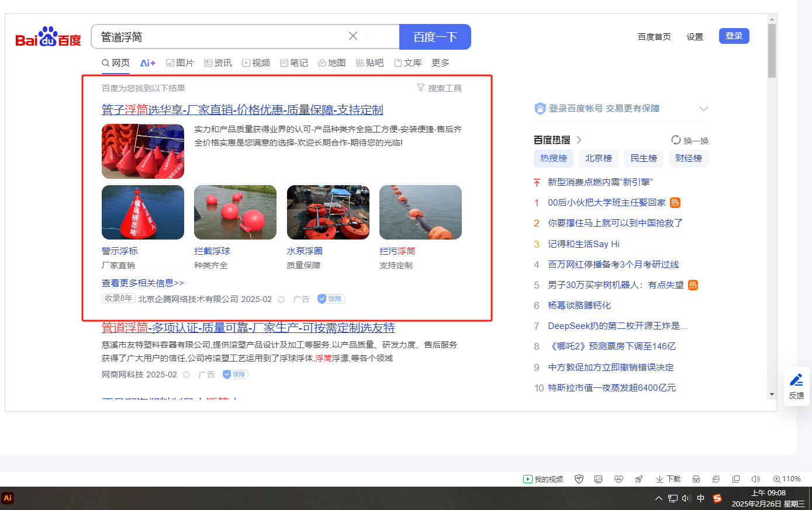Switch to the 视频 tab
Screen dimensions: 812x510
click(256, 63)
